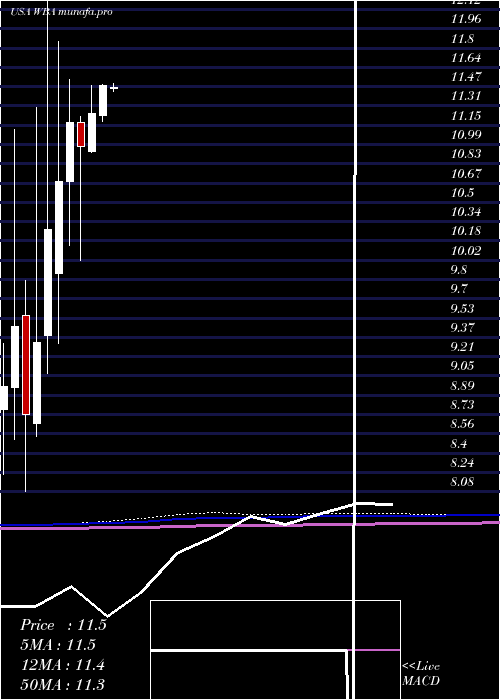
Task: Select the 8.08 price axis value
Action: click(x=462, y=482)
